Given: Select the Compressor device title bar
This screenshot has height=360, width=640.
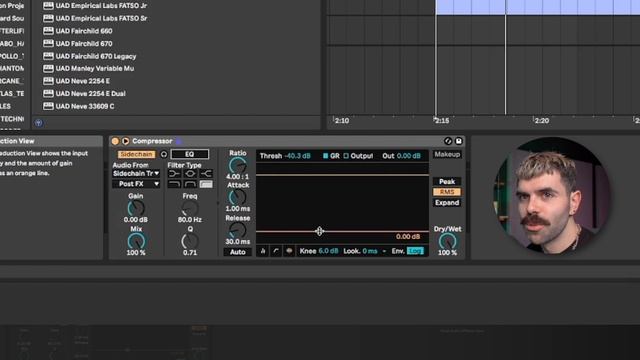Looking at the screenshot, I should (x=287, y=141).
